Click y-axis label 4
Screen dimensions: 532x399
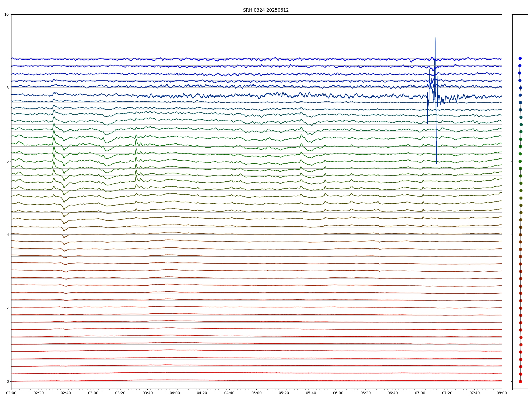click(x=7, y=235)
